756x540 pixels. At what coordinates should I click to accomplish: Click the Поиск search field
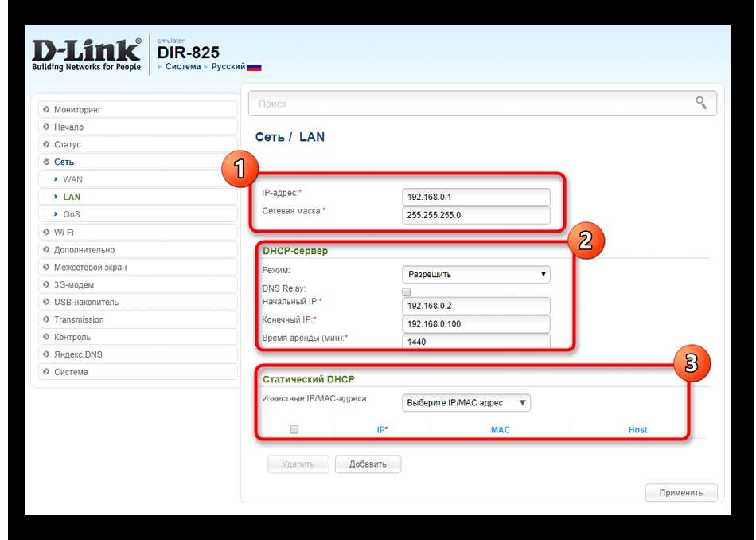[x=482, y=103]
